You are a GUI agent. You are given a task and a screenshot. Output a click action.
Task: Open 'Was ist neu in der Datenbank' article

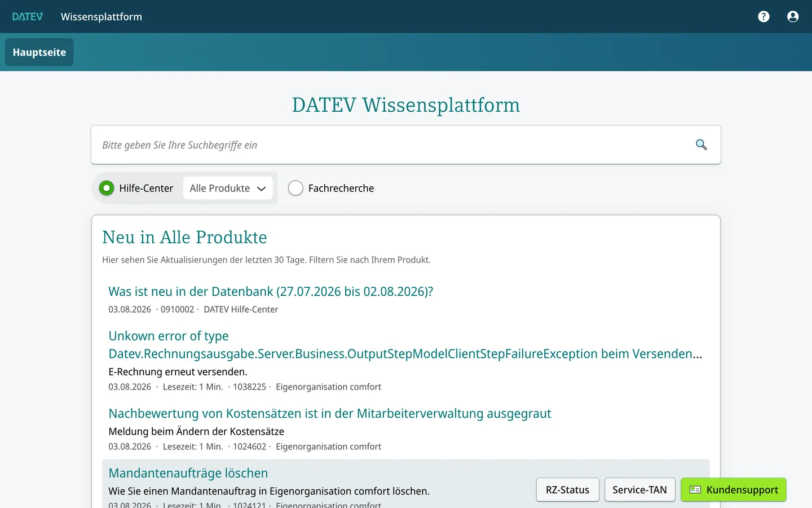click(271, 292)
